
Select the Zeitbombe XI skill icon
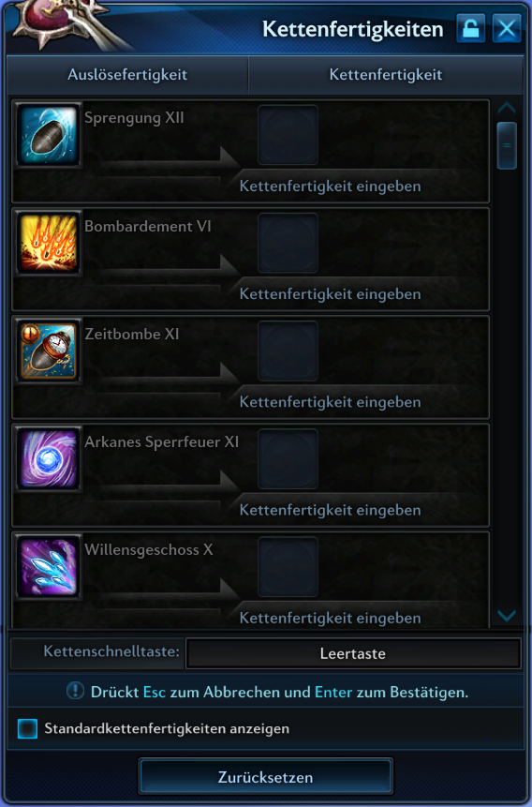[49, 351]
